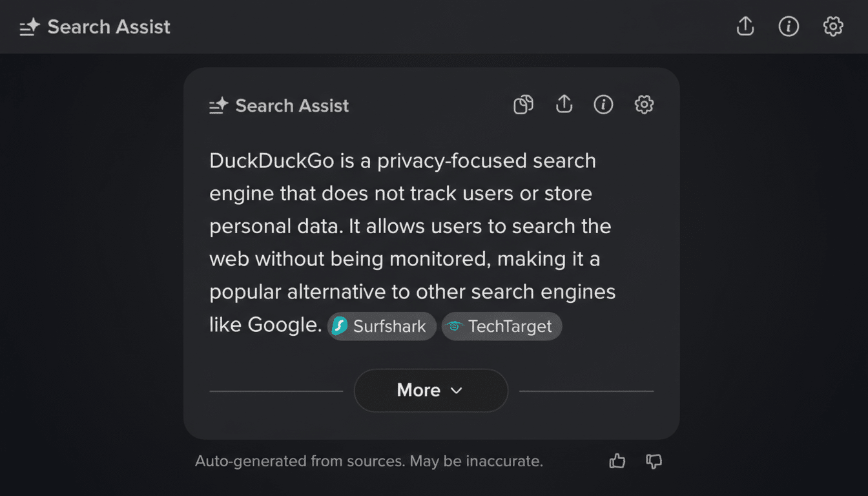Click the sparkle icon in the card header
This screenshot has width=868, height=496.
pos(218,105)
